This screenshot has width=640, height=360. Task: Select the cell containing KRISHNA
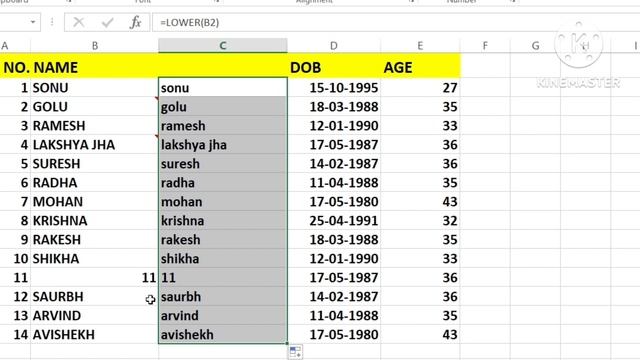(x=95, y=220)
